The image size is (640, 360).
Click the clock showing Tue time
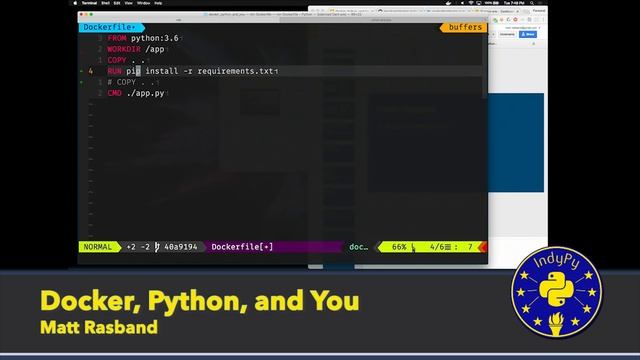click(x=514, y=3)
